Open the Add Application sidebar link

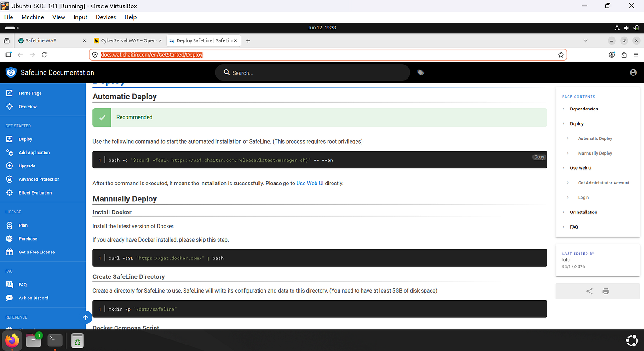(x=34, y=152)
